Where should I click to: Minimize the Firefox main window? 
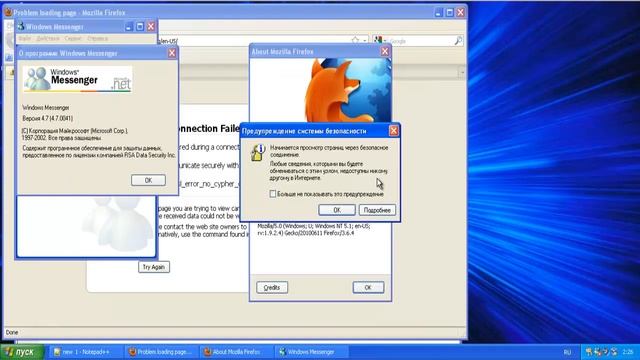coord(438,13)
